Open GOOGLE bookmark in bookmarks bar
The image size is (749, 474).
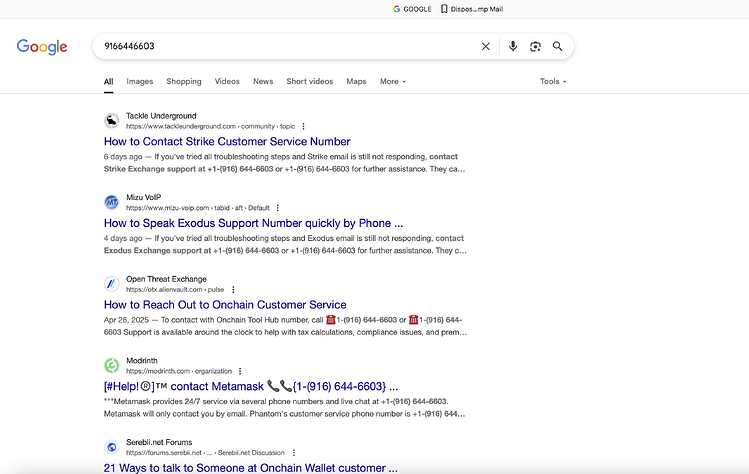click(412, 9)
